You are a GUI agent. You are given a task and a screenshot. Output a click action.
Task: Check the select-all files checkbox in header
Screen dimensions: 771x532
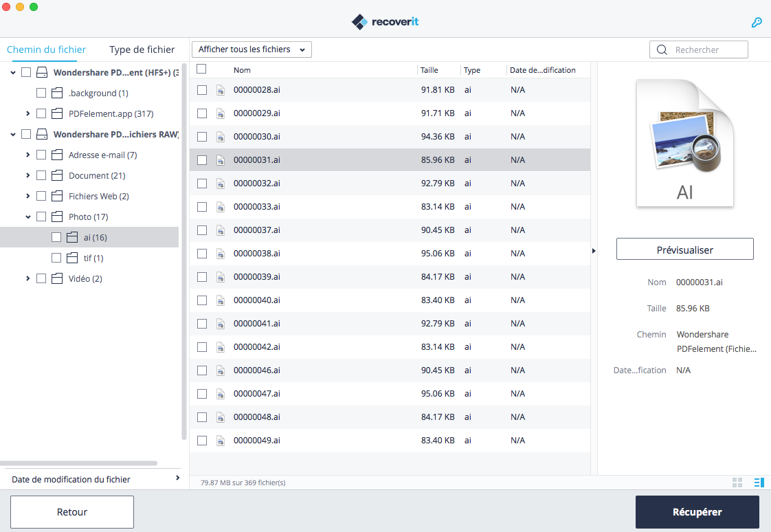click(201, 69)
